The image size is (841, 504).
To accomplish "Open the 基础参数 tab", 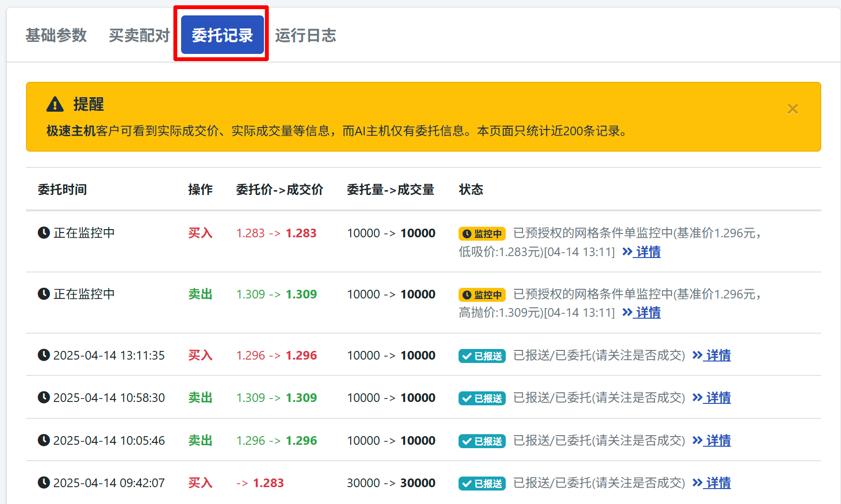I will click(x=56, y=35).
